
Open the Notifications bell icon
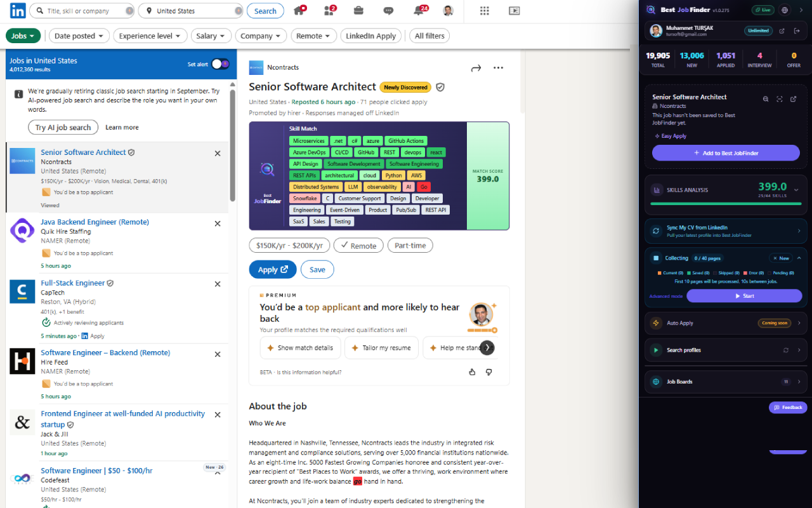[419, 11]
